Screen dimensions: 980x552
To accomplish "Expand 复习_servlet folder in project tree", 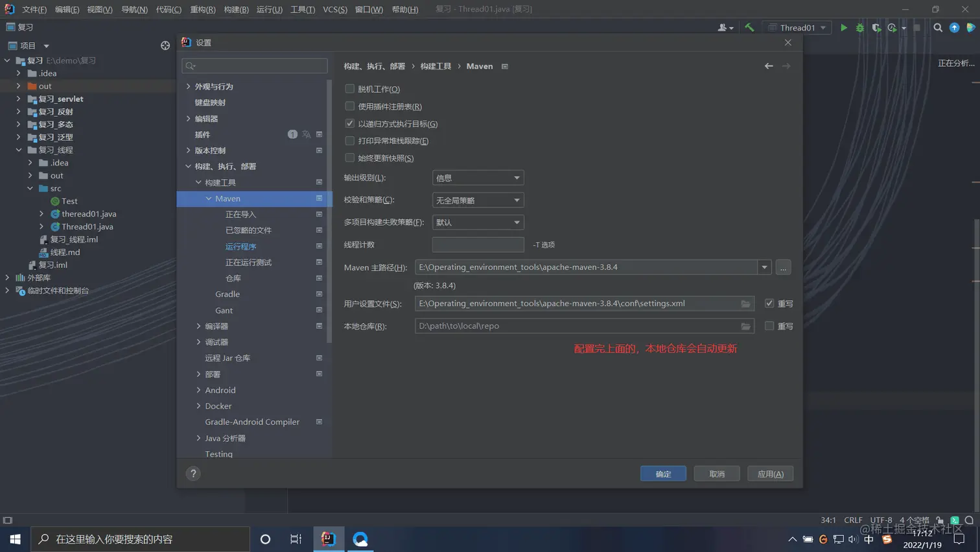I will 19,99.
